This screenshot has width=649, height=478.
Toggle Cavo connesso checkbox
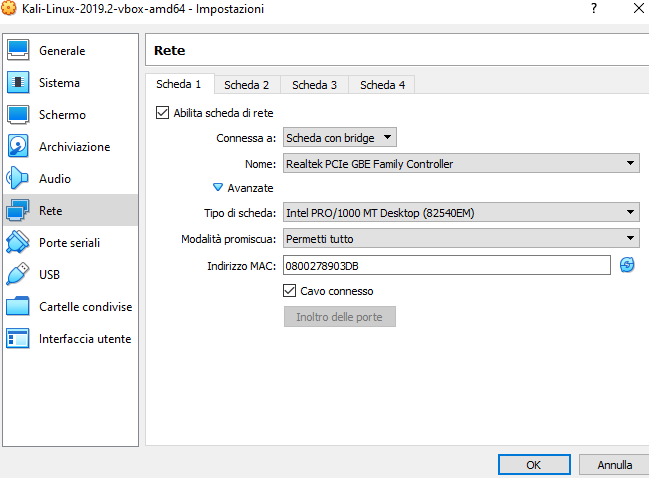pos(290,291)
